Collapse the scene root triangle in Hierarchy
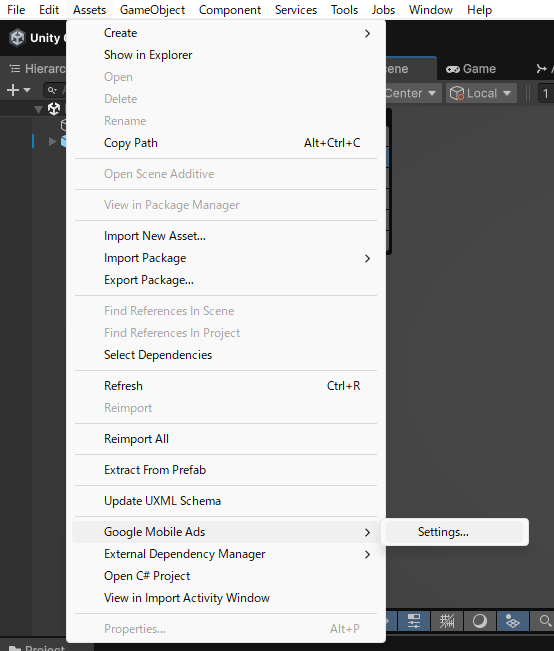The image size is (554, 651). [x=38, y=110]
